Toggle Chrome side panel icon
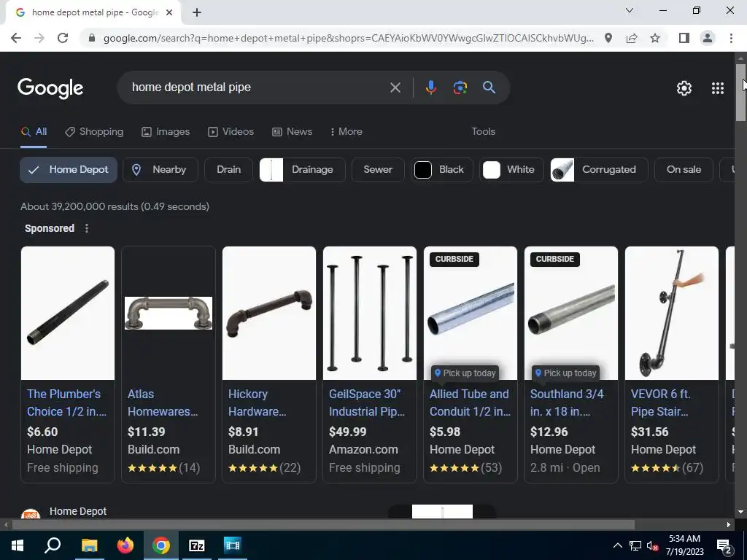 [684, 38]
